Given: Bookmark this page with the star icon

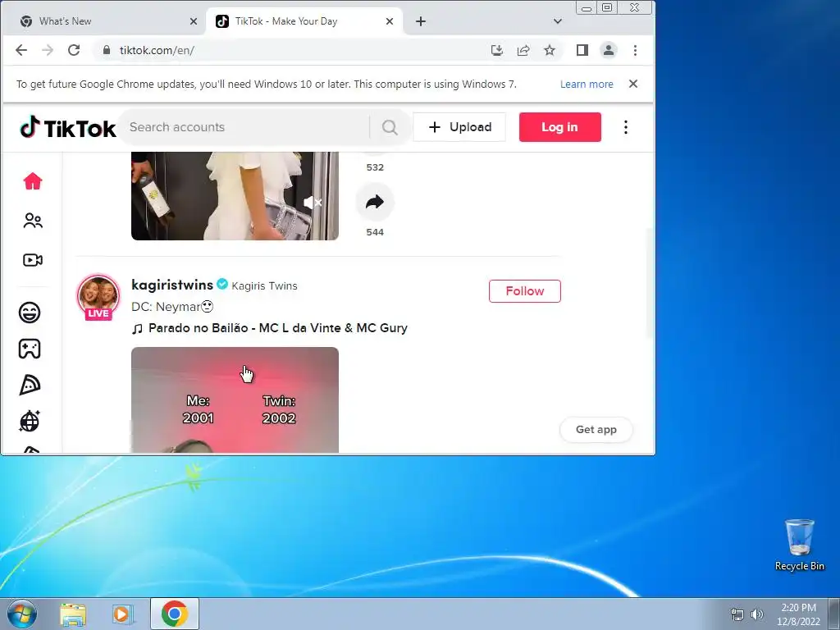Looking at the screenshot, I should pos(550,50).
